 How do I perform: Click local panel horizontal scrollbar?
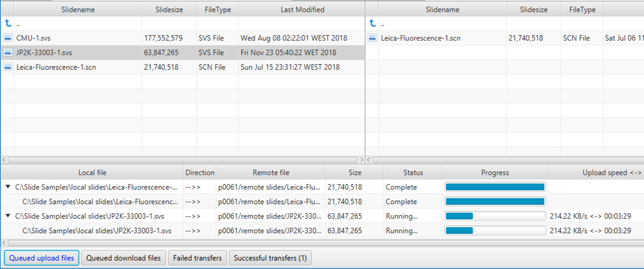182,160
